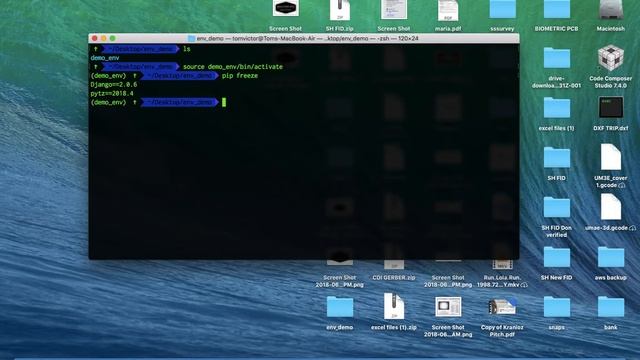Click the env_demo folder icon in terminal title
The width and height of the screenshot is (640, 360).
[191, 38]
